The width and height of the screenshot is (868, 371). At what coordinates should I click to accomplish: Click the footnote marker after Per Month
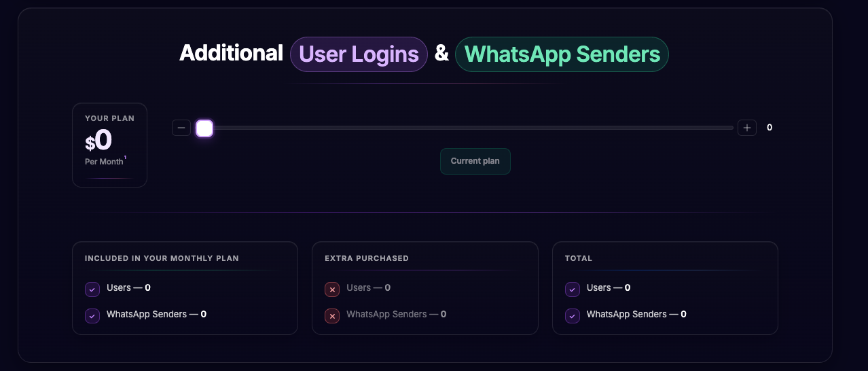pos(125,158)
